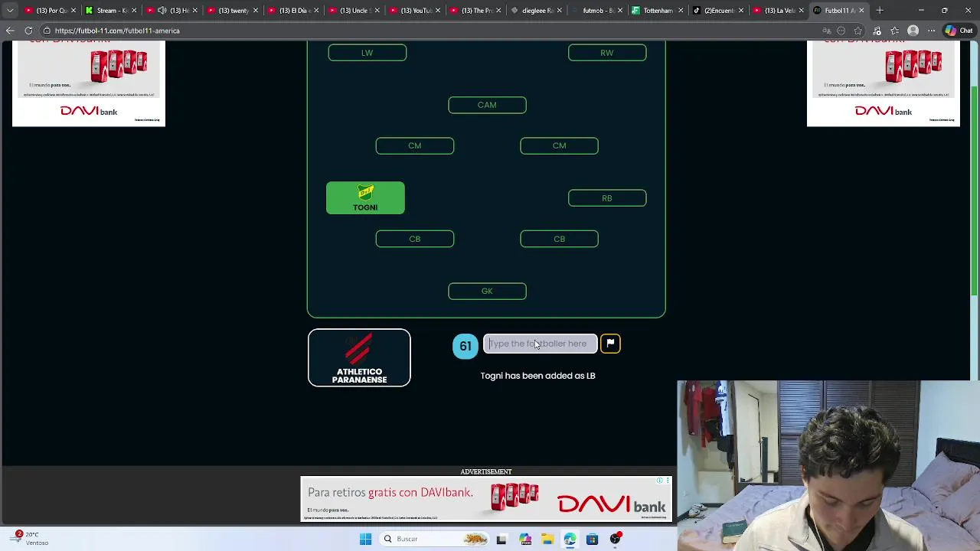980x551 pixels.
Task: Select the left CM position slot
Action: pyautogui.click(x=415, y=145)
